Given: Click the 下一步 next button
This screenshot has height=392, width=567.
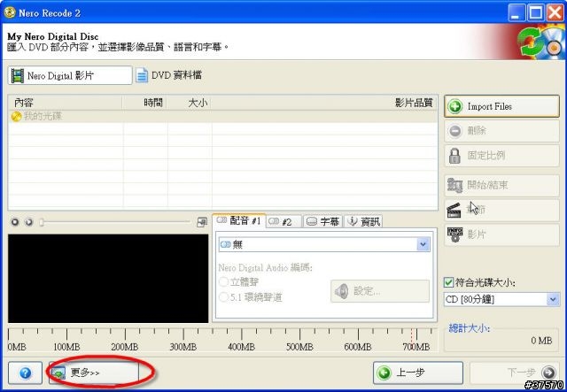Looking at the screenshot, I should pyautogui.click(x=514, y=373).
